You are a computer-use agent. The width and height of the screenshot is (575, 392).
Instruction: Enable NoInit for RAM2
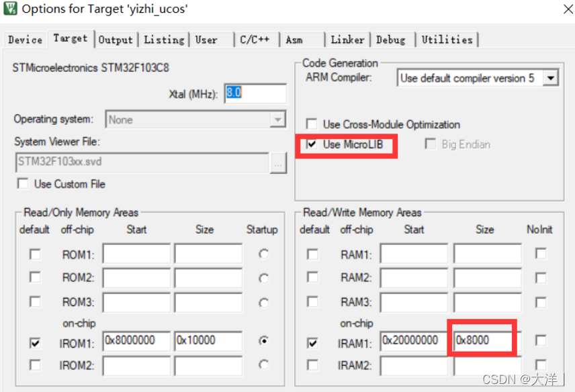pos(541,278)
